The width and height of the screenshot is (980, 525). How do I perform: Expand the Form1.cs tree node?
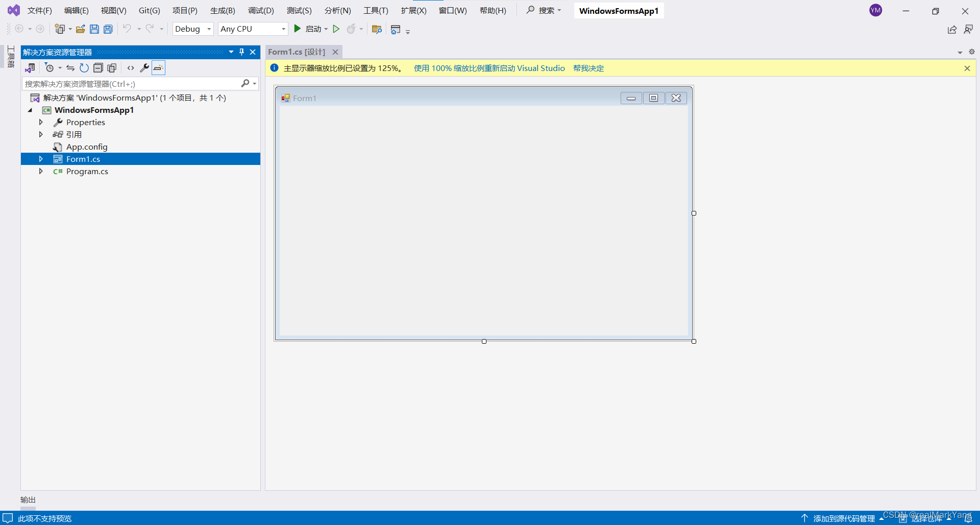pos(41,159)
